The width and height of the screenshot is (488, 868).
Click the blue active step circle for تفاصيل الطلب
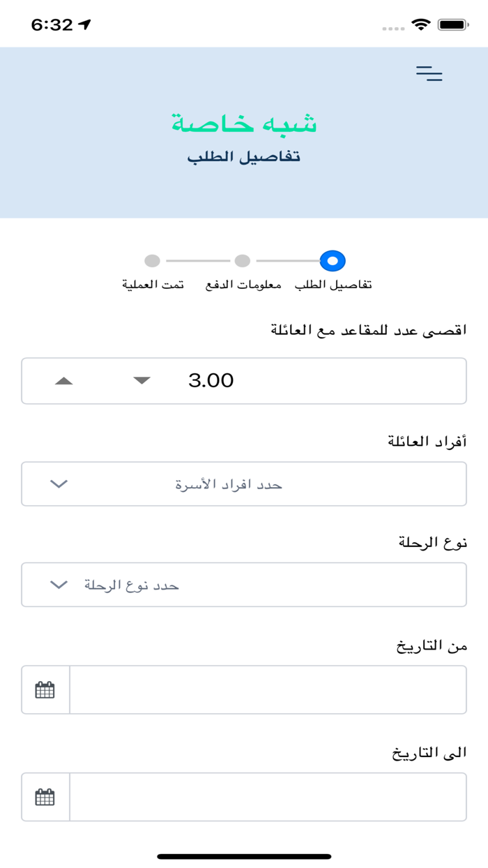(x=333, y=261)
